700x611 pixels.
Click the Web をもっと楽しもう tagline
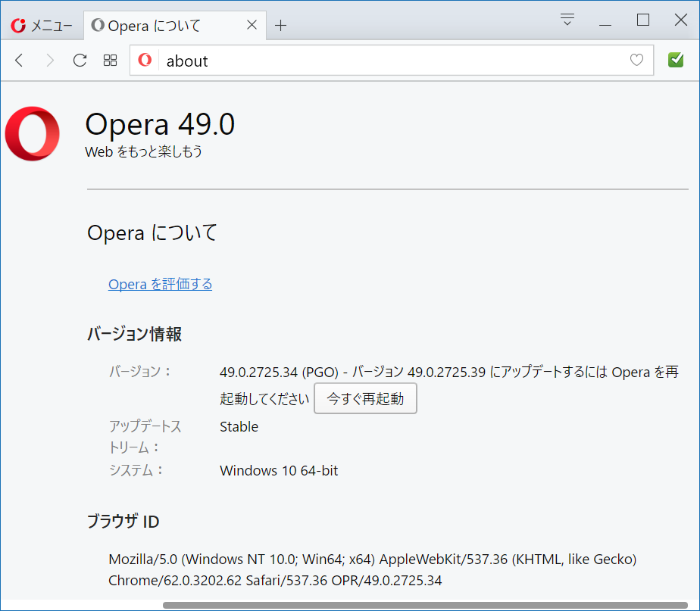(x=143, y=151)
